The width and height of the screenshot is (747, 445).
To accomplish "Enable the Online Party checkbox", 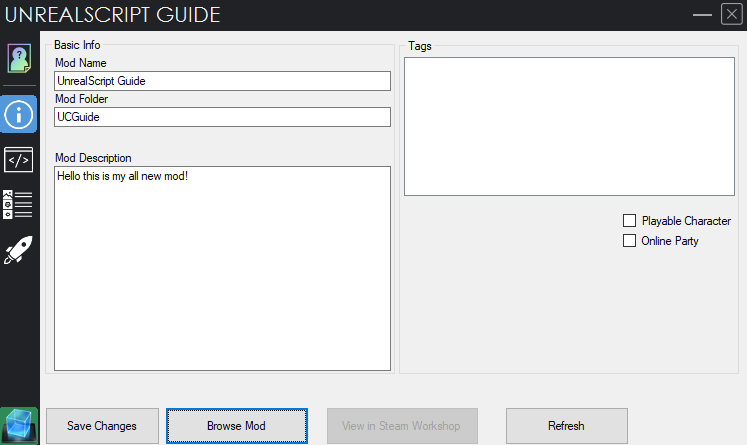I will (x=629, y=241).
